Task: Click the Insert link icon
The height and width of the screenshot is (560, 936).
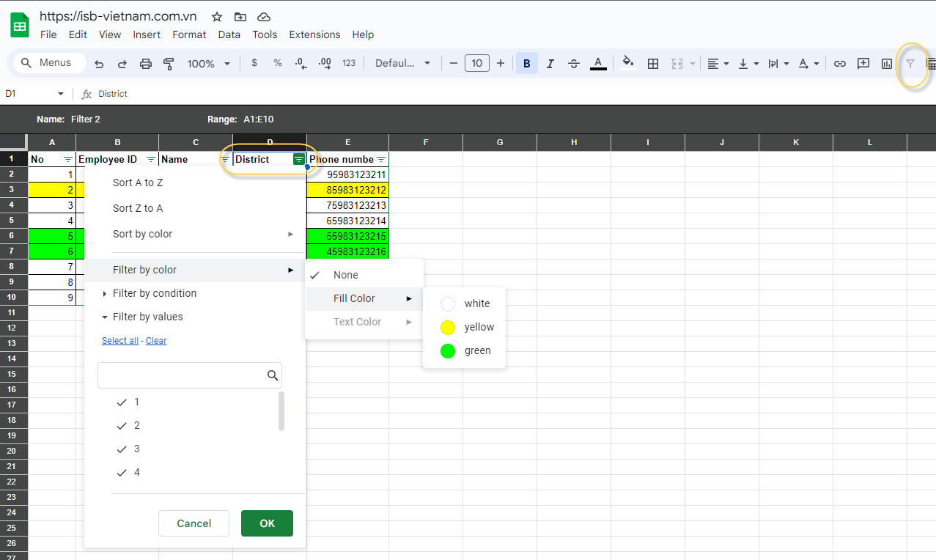Action: click(840, 64)
